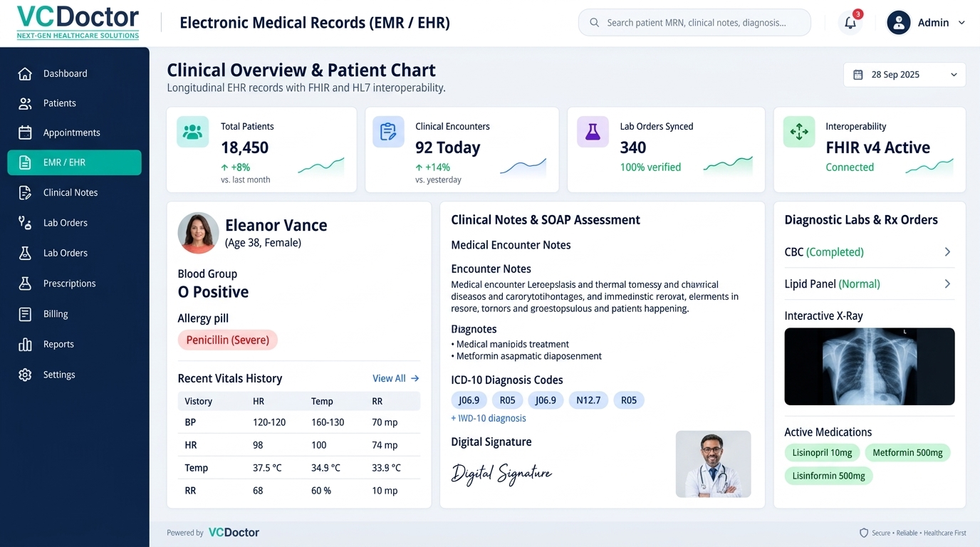
Task: Expand the Admin account menu
Action: [926, 23]
